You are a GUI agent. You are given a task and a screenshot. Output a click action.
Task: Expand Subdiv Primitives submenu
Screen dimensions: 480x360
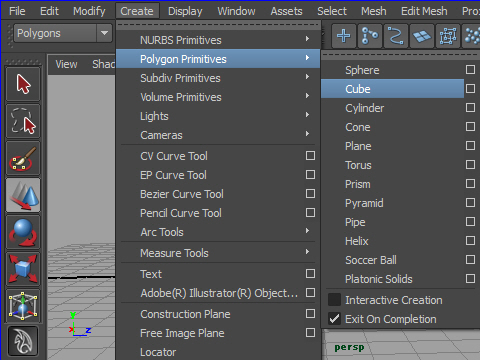(218, 78)
